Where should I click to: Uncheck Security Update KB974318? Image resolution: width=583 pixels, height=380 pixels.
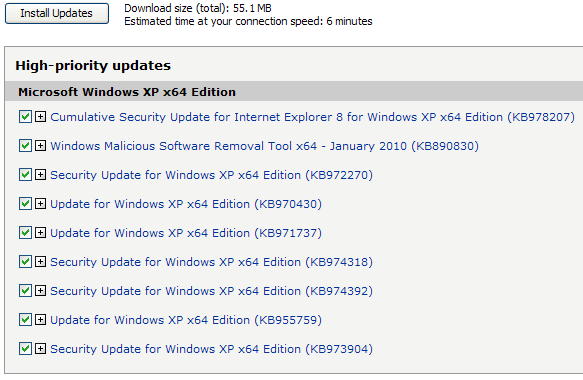(25, 262)
